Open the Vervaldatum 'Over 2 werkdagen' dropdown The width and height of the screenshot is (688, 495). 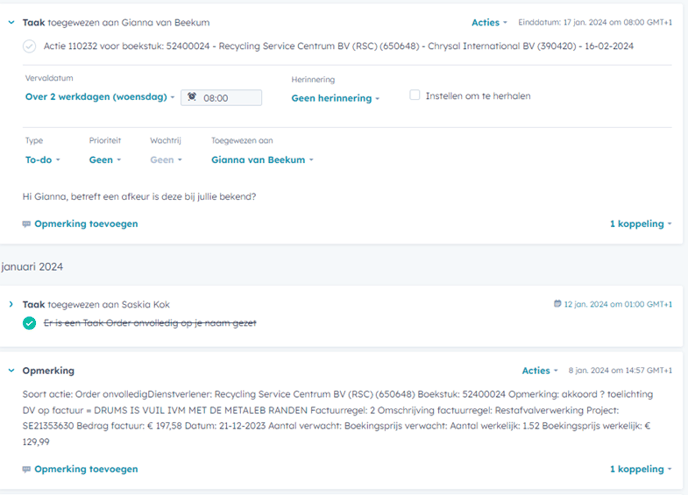coord(100,97)
